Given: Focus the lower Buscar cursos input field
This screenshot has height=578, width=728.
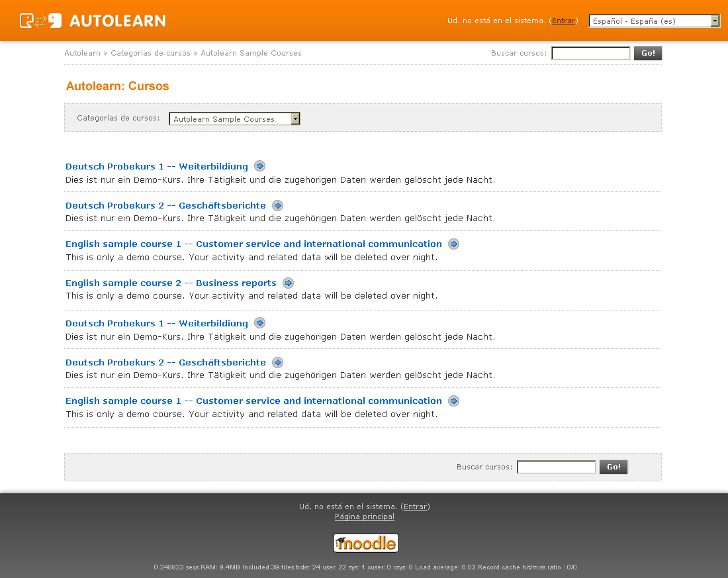Looking at the screenshot, I should 556,467.
